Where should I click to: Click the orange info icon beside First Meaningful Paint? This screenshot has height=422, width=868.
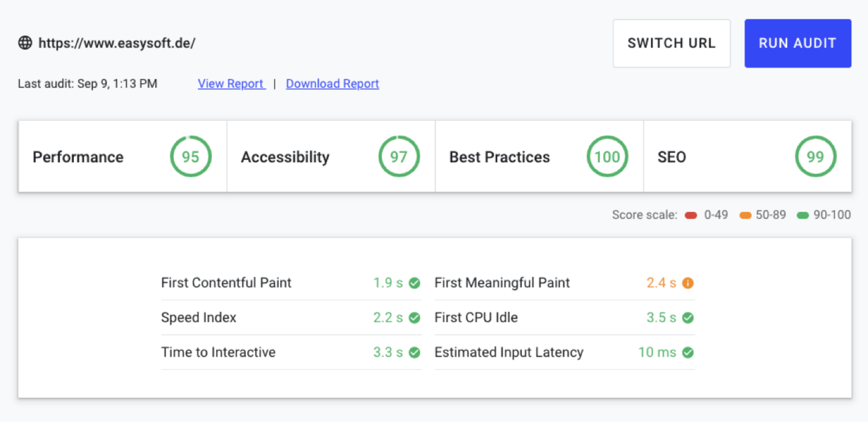688,283
